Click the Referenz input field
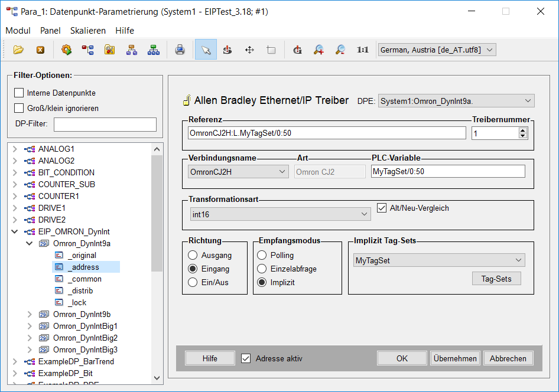 coord(327,133)
